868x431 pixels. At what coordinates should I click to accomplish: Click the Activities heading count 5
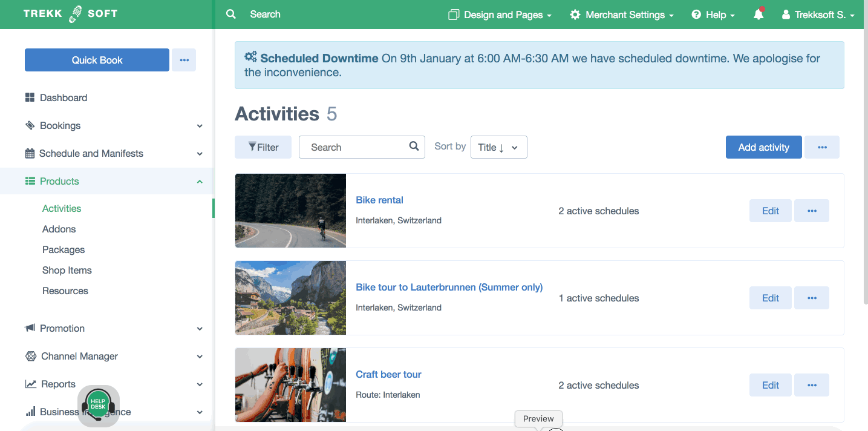(331, 114)
